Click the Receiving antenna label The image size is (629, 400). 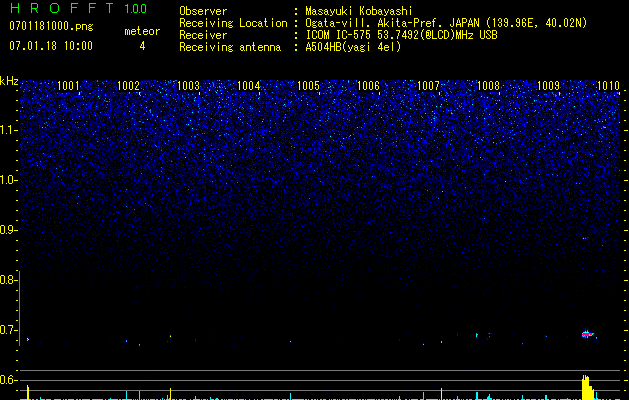[230, 47]
